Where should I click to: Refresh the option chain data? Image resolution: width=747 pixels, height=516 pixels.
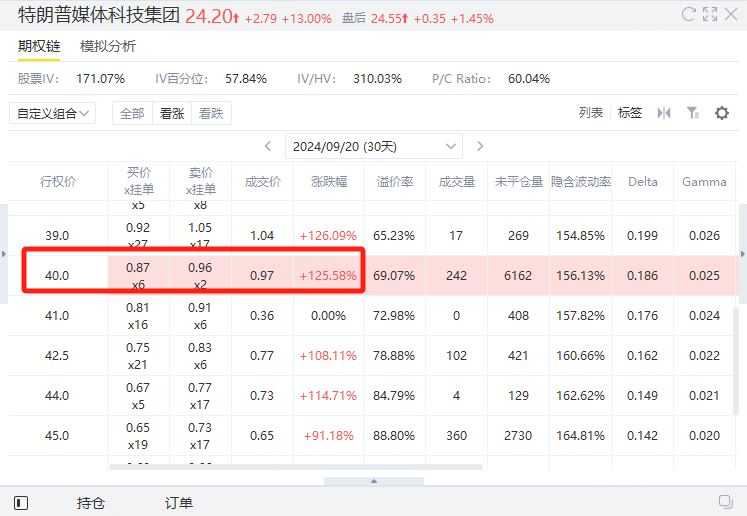tap(688, 14)
